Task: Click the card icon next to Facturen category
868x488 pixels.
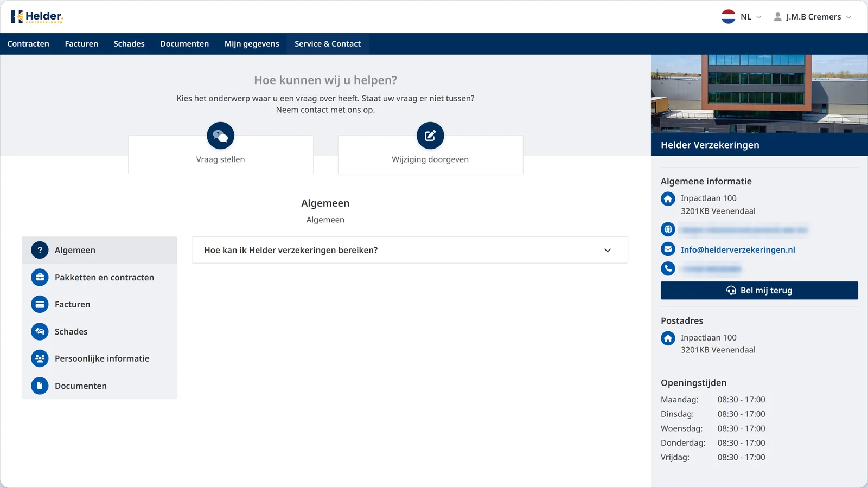Action: pyautogui.click(x=40, y=304)
